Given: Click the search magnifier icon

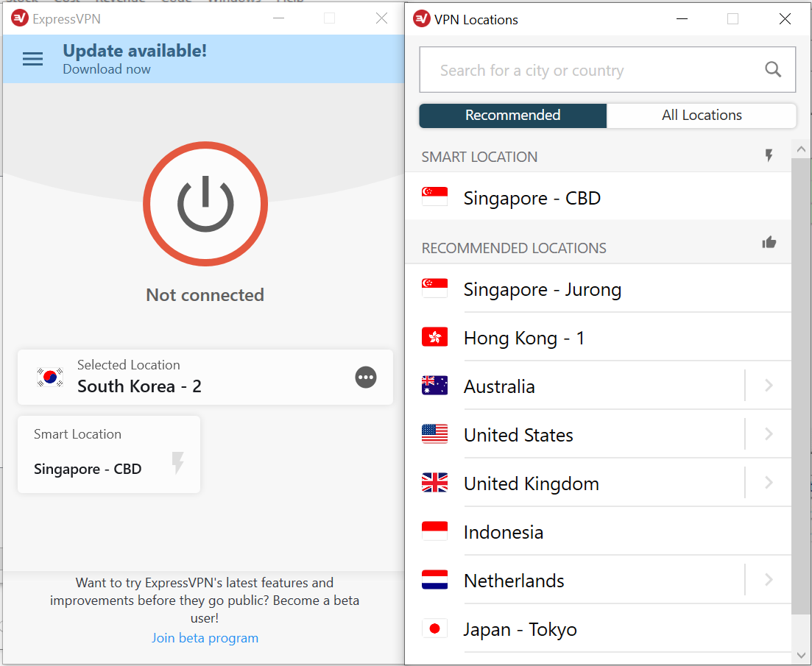Looking at the screenshot, I should [x=773, y=69].
